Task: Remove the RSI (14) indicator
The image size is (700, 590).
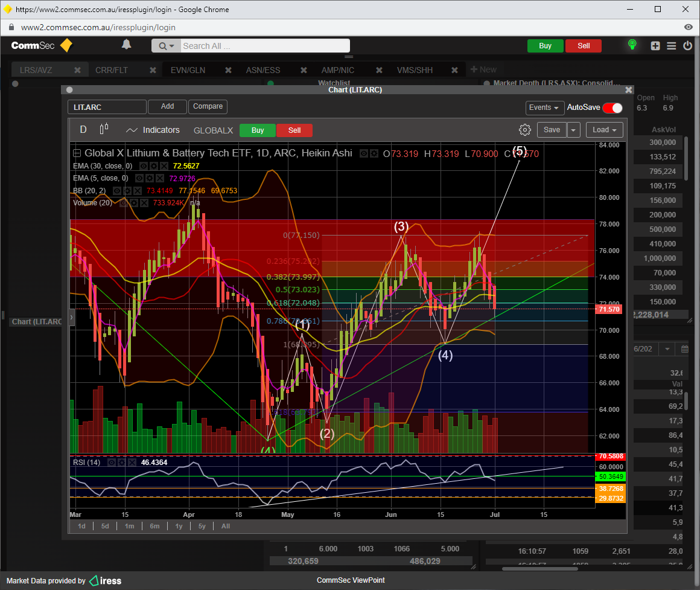Action: point(132,463)
